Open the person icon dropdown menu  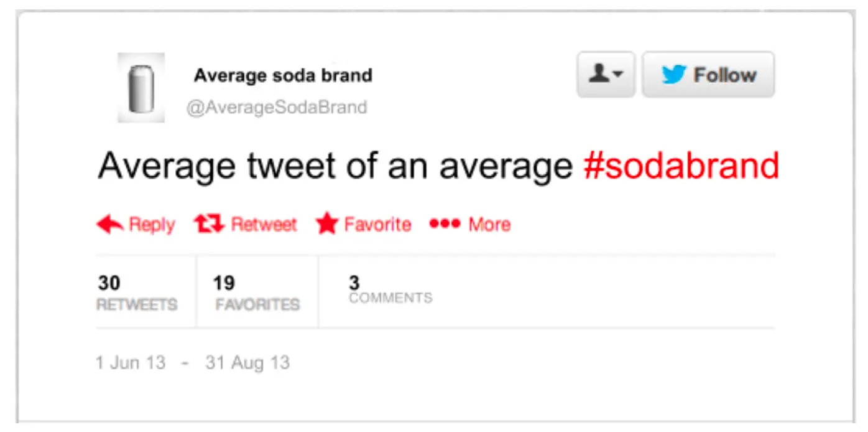pos(606,74)
